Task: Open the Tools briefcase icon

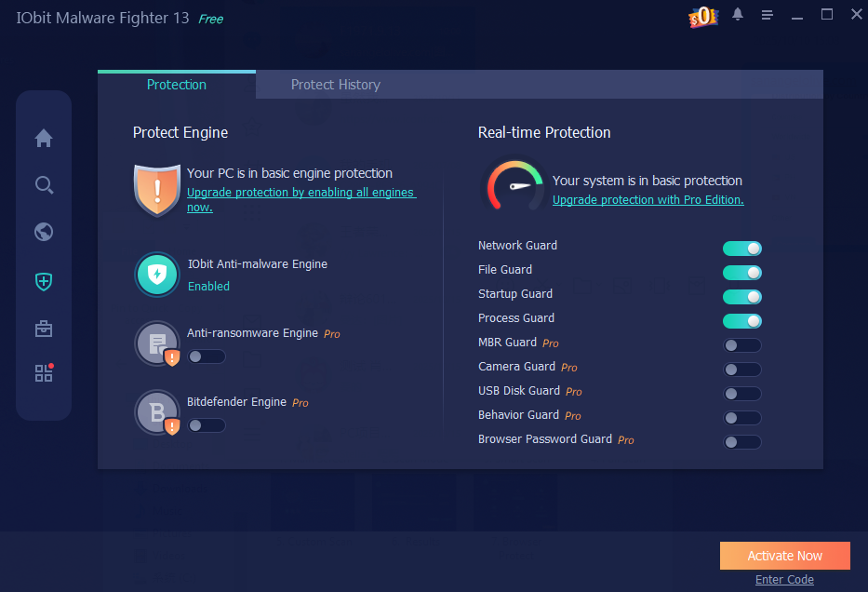Action: (44, 329)
